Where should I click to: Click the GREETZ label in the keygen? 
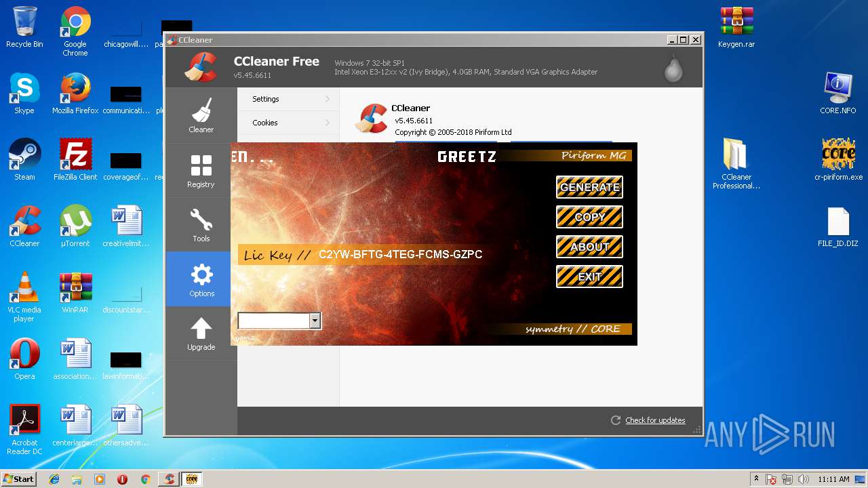(467, 157)
